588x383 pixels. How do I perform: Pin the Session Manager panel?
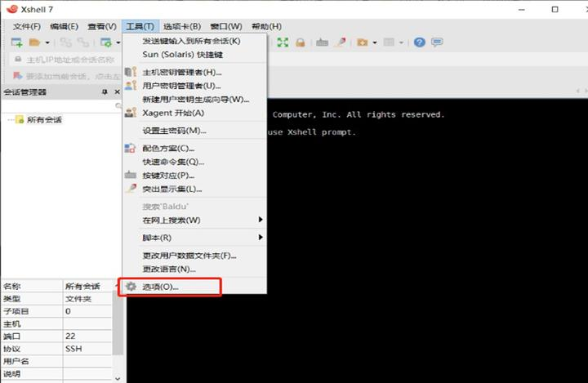[x=105, y=92]
